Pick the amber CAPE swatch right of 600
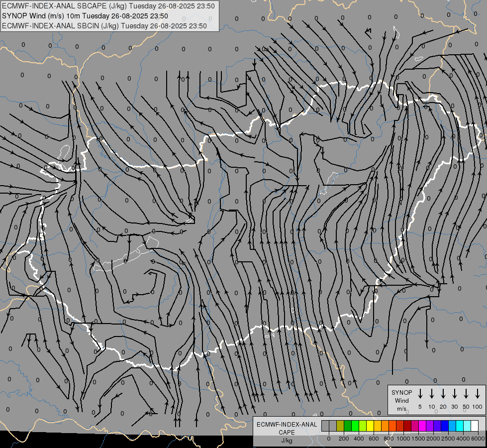This screenshot has height=448, width=487. pyautogui.click(x=378, y=426)
